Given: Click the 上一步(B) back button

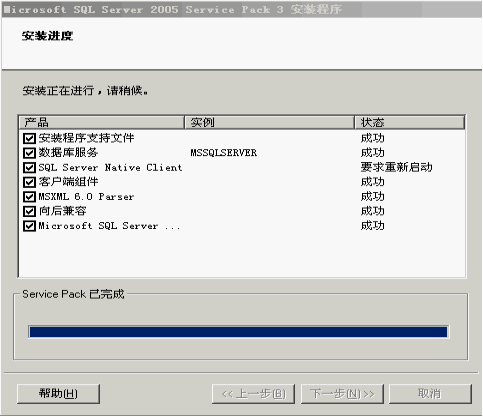Looking at the screenshot, I should click(253, 394).
